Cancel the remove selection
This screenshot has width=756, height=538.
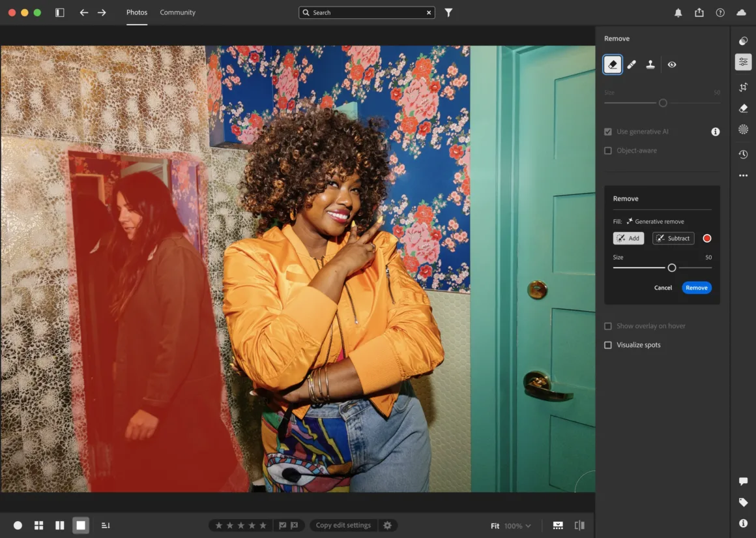(663, 288)
